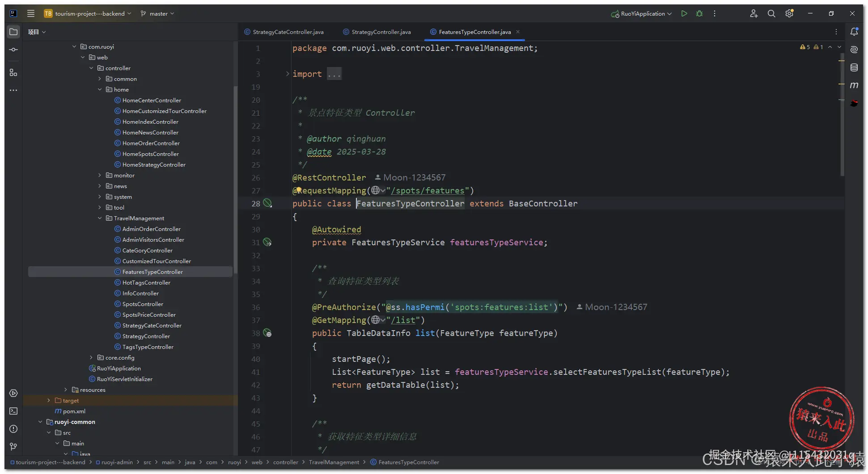
Task: Open the Maven tool window
Action: [x=854, y=85]
